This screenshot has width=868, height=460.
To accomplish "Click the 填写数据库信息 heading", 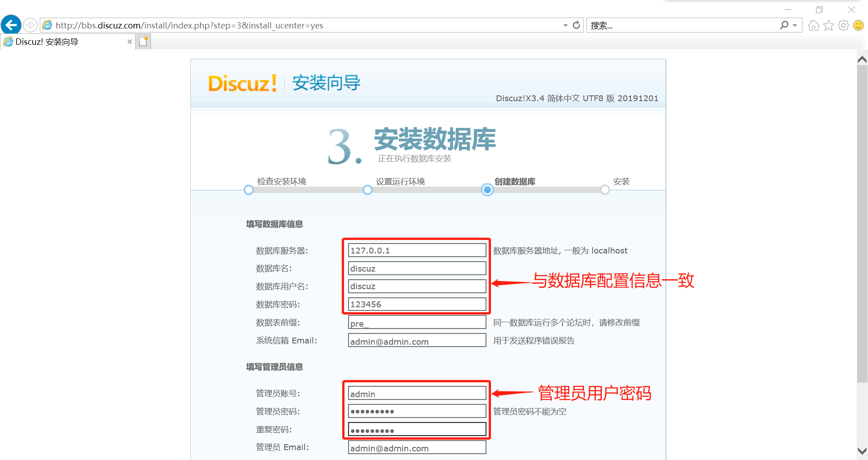I will click(x=274, y=224).
